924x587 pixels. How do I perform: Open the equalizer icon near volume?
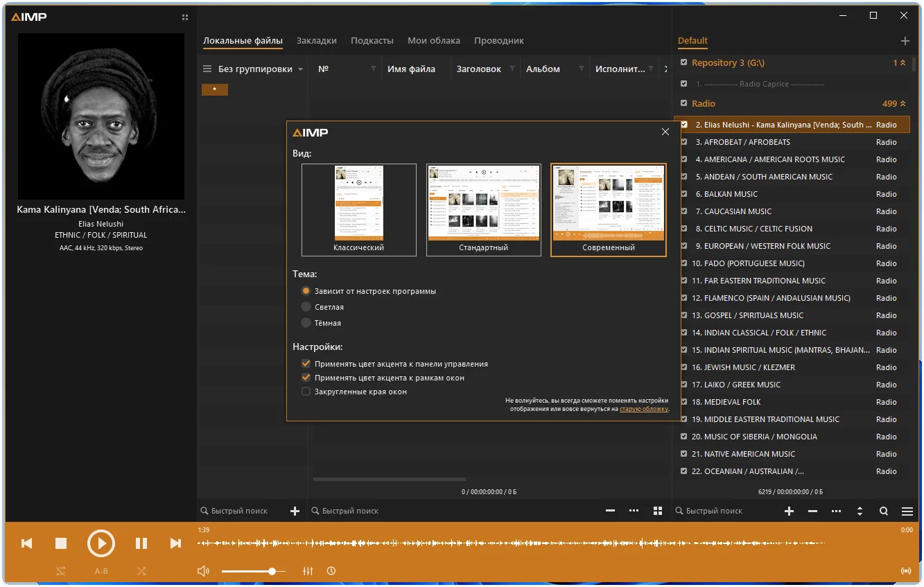(x=308, y=571)
